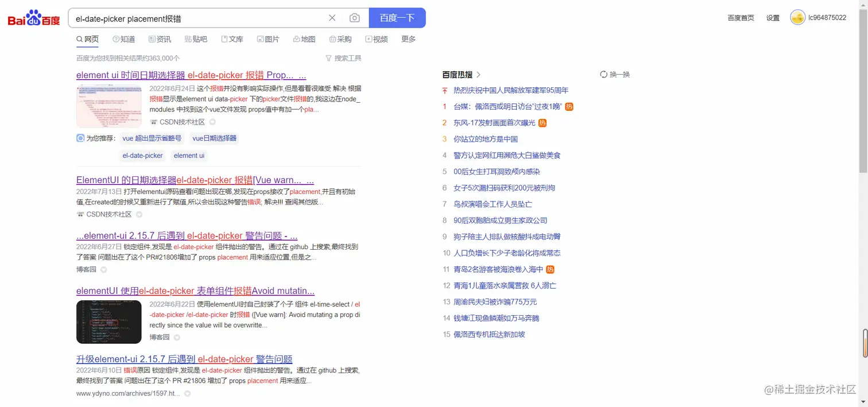
Task: Open 搜索工具 filter options
Action: 343,58
